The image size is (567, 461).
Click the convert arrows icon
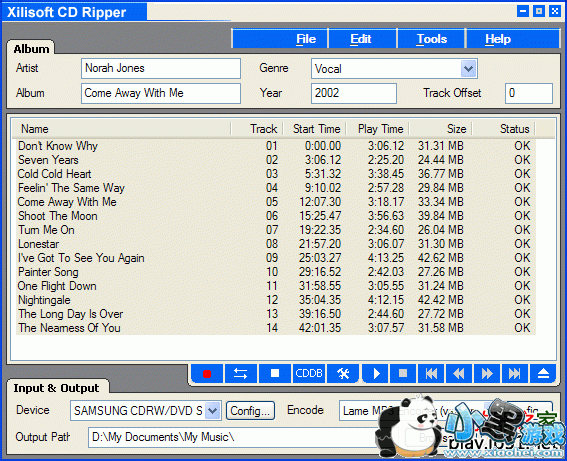[240, 373]
